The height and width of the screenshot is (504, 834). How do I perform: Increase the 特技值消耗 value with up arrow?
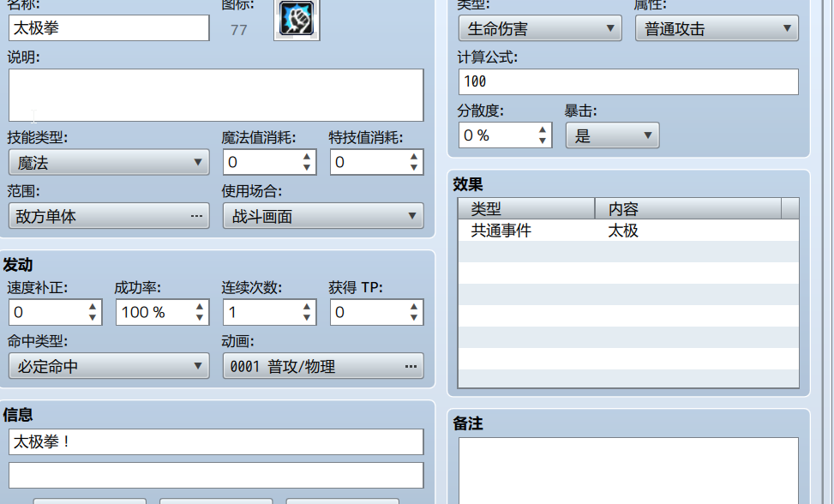point(414,157)
